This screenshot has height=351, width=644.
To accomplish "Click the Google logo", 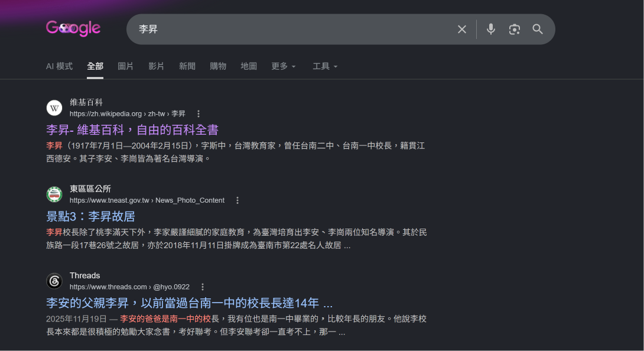I will point(73,28).
